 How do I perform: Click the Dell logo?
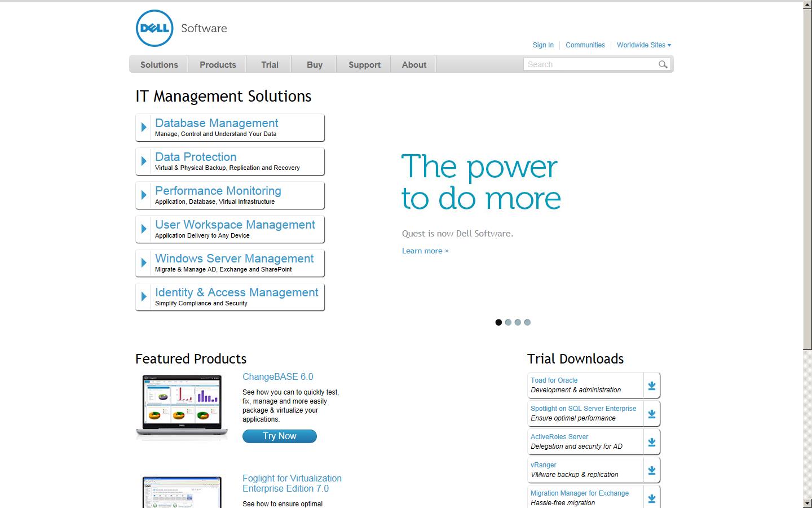153,28
